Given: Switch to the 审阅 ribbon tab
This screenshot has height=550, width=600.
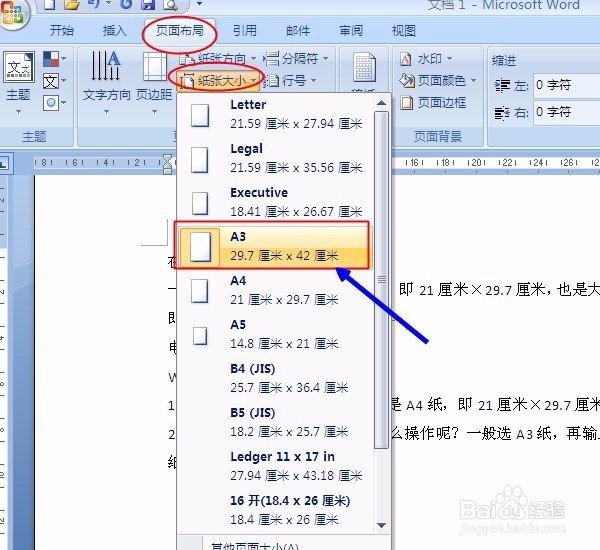Looking at the screenshot, I should click(x=351, y=31).
